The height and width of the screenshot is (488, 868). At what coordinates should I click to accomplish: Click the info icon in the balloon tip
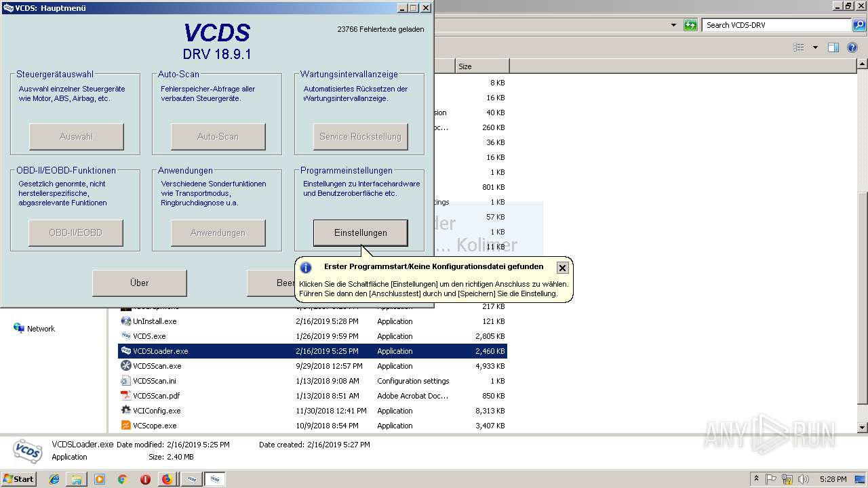point(306,267)
